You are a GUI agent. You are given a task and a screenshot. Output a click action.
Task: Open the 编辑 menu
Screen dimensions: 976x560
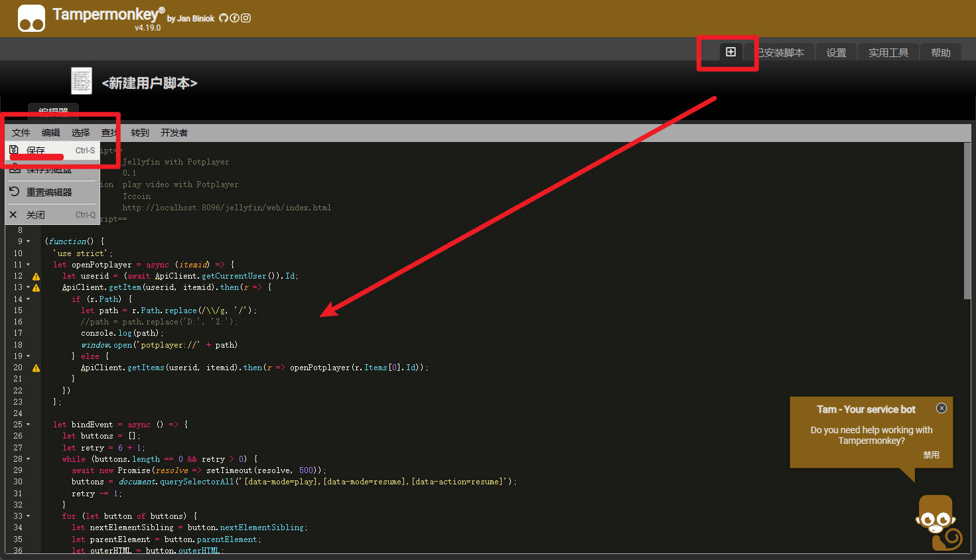point(51,133)
